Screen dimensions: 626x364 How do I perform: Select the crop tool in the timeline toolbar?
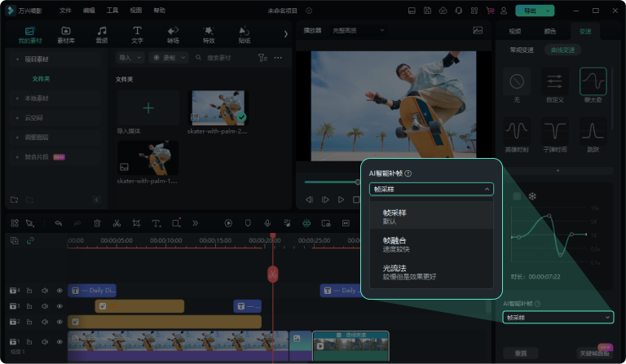(136, 223)
